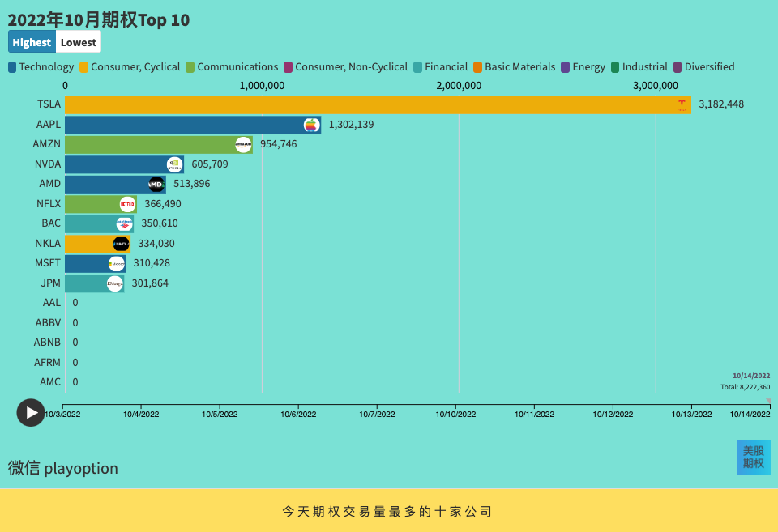
Task: Click the Nikola logo on NKLA bar
Action: (x=121, y=244)
